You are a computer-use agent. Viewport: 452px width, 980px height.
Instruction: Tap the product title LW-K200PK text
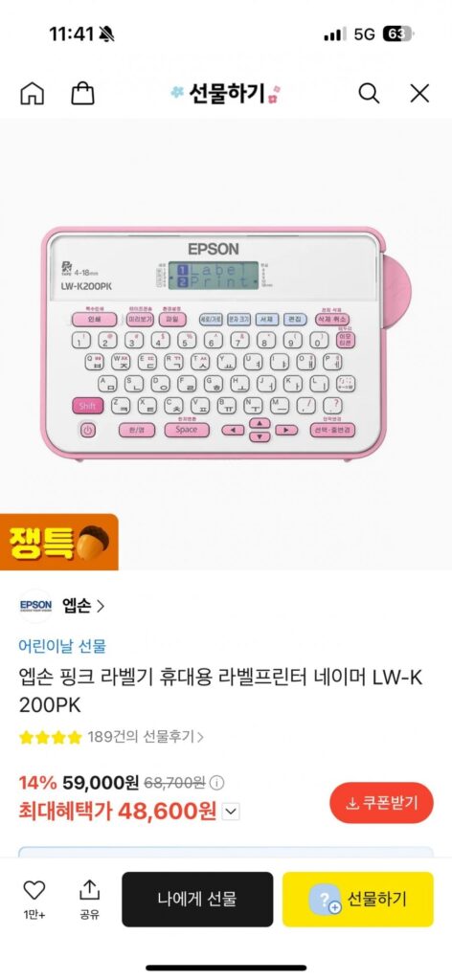[220, 691]
